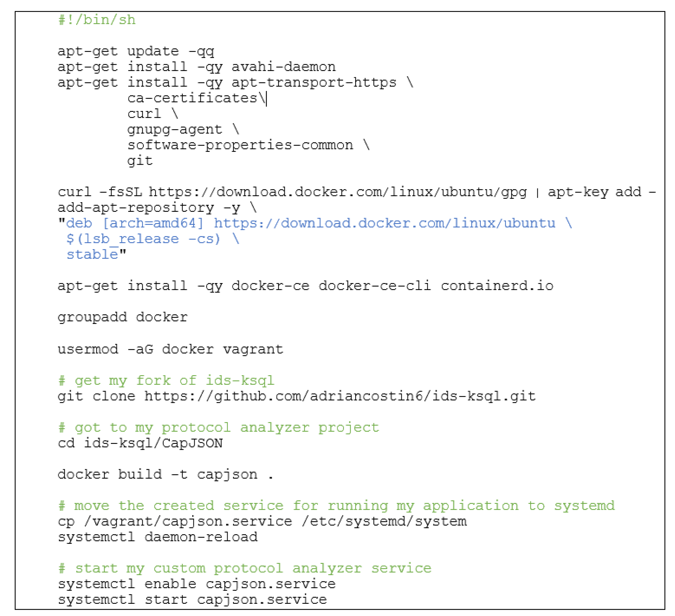Viewport: 675px width, 616px height.
Task: Click the apt-get update -qq line
Action: [x=136, y=51]
